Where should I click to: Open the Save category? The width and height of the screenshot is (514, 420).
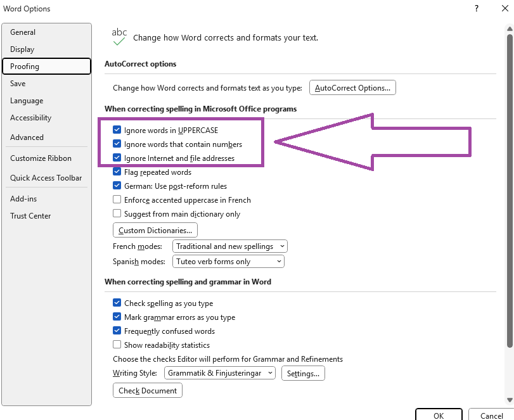46,84
